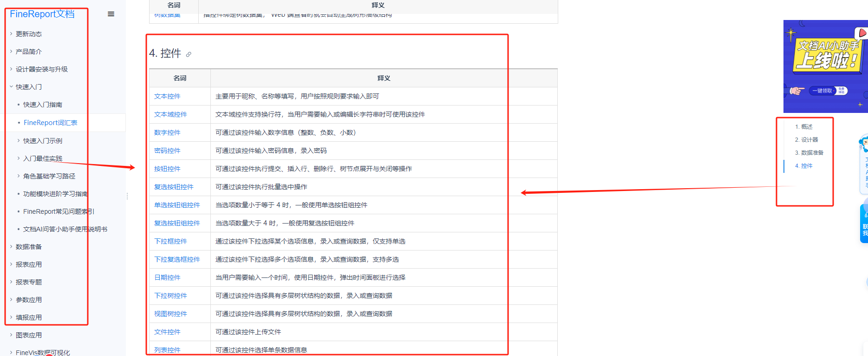
Task: Click the 释义 header in the 控件 table
Action: [384, 78]
